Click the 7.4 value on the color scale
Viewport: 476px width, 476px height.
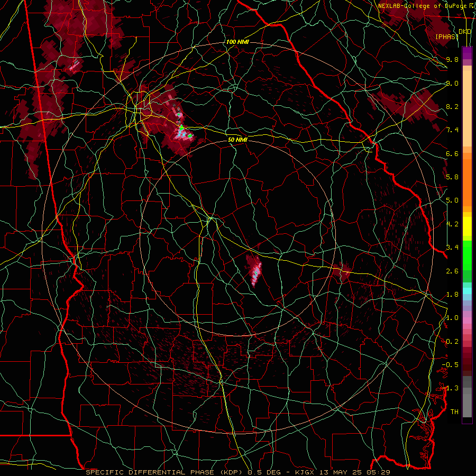452,130
